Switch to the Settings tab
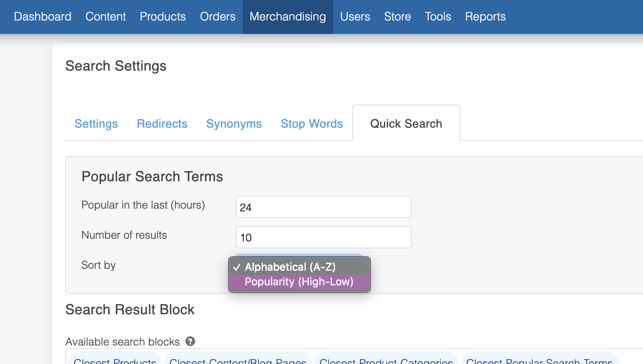 click(96, 124)
